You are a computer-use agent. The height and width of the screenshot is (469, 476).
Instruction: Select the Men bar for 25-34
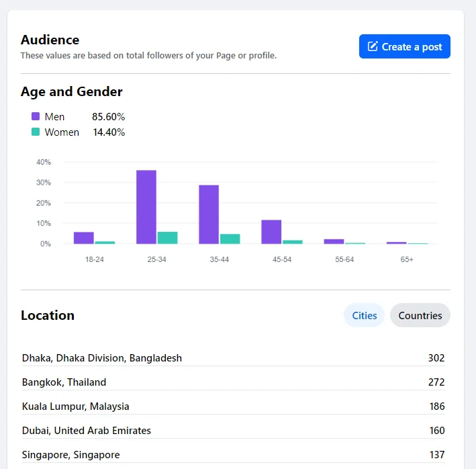point(146,207)
